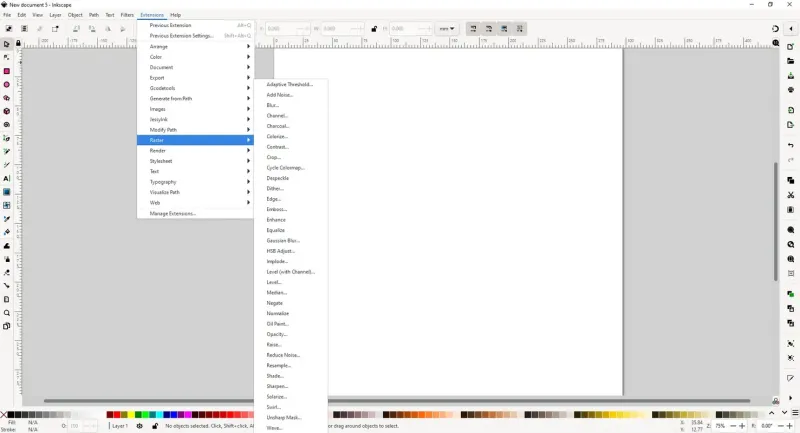Image resolution: width=800 pixels, height=433 pixels.
Task: Expand the Color submenu
Action: point(195,57)
